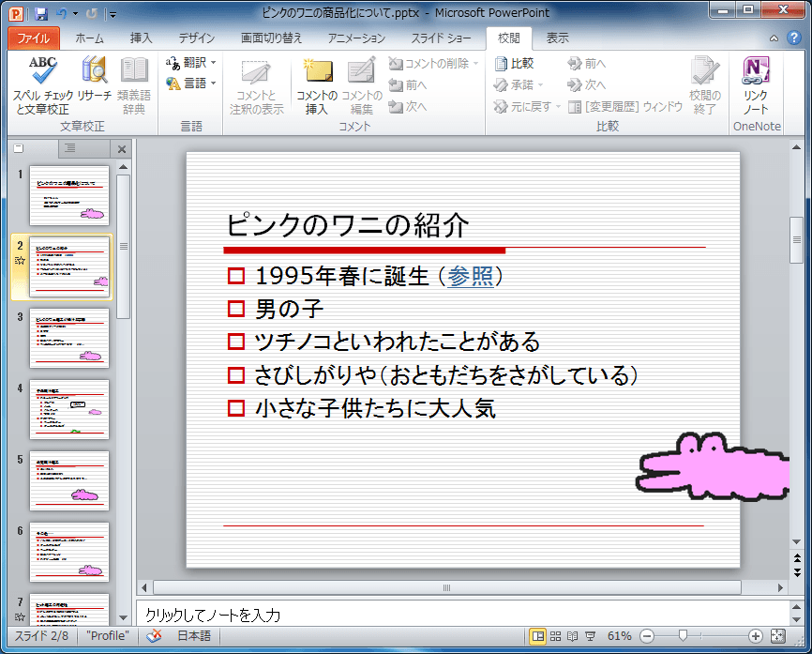The width and height of the screenshot is (812, 654).
Task: Click 日本語 language in status bar
Action: 194,636
